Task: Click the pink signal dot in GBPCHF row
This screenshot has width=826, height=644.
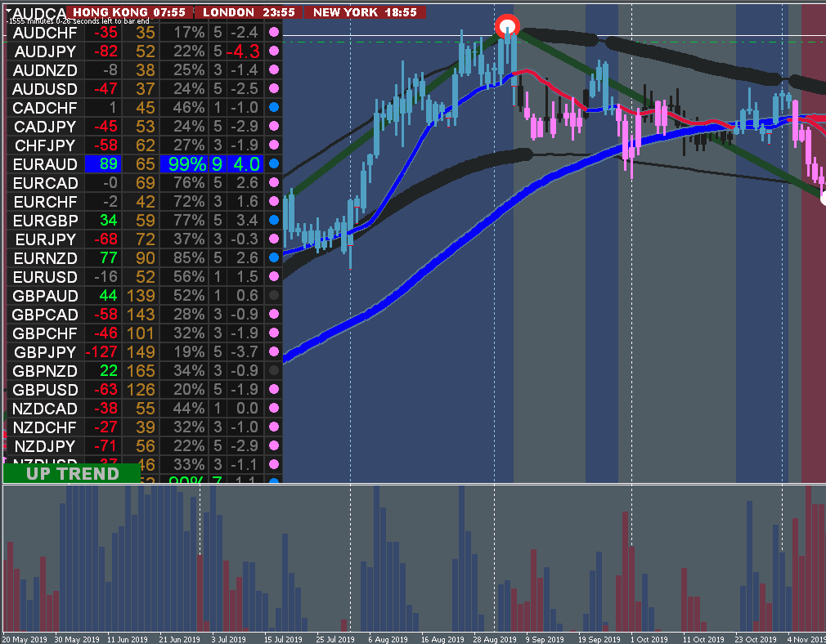Action: tap(274, 333)
